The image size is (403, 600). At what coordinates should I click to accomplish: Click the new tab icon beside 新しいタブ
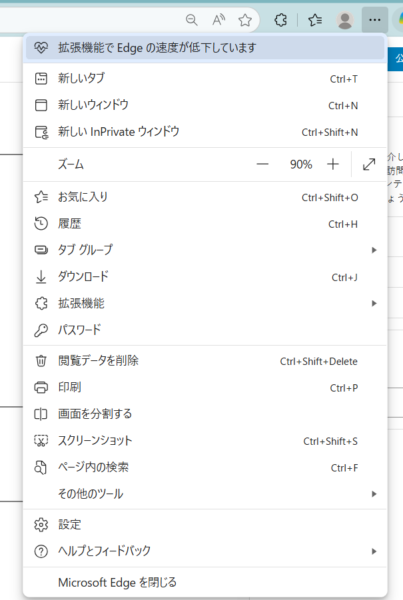click(41, 78)
